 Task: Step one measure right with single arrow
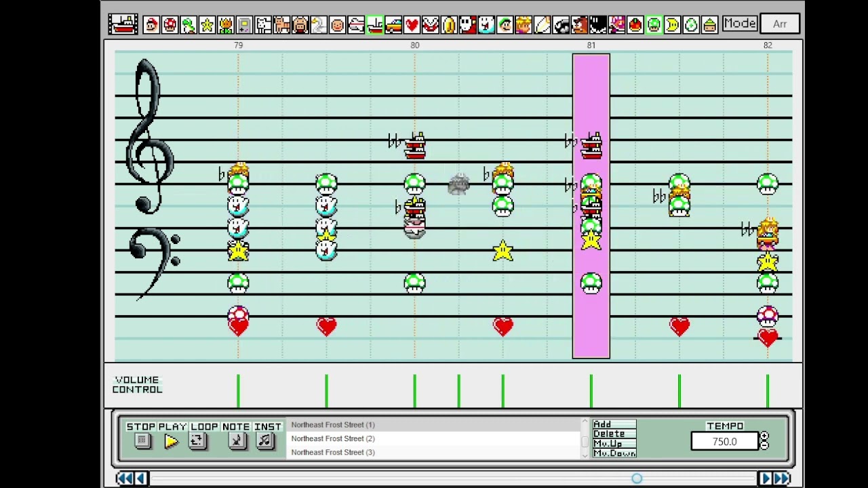765,479
